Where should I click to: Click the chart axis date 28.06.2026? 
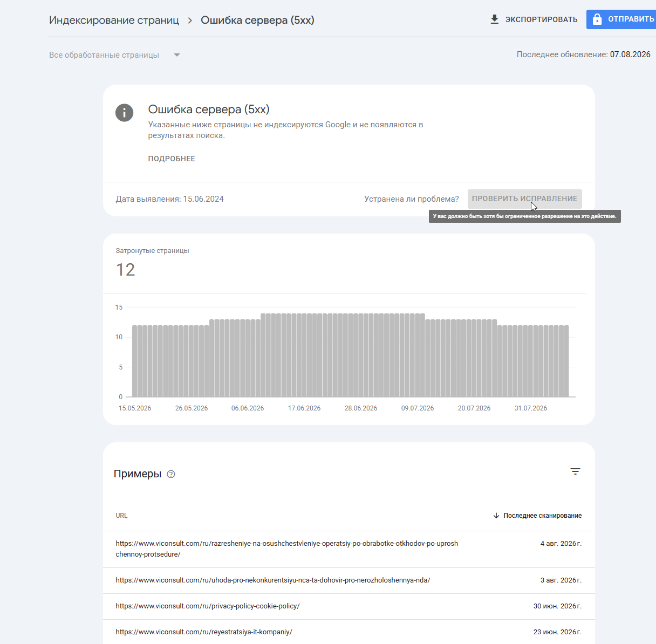361,408
